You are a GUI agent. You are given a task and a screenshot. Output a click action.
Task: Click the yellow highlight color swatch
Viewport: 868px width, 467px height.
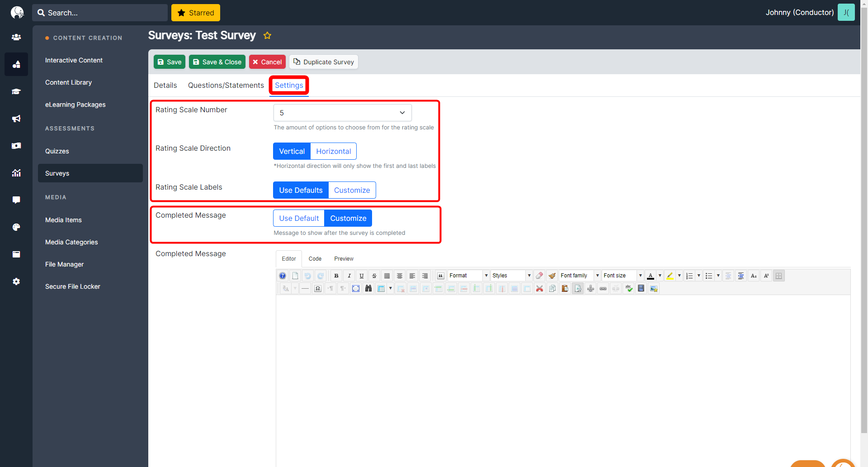coord(670,276)
